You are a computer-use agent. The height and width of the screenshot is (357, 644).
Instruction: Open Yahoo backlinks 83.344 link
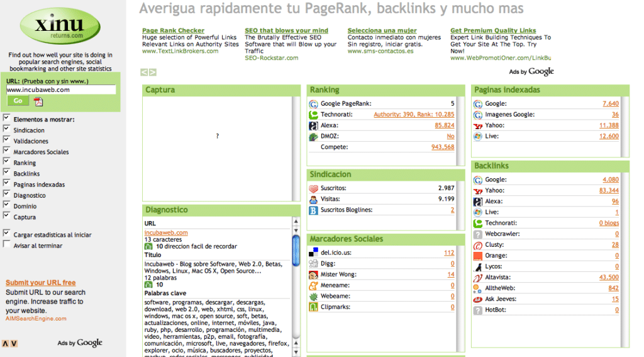tap(609, 190)
